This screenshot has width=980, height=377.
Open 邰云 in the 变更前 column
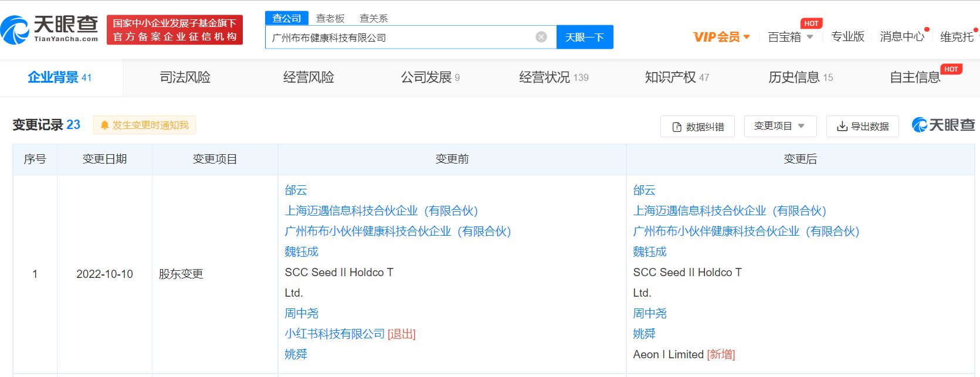click(x=296, y=190)
